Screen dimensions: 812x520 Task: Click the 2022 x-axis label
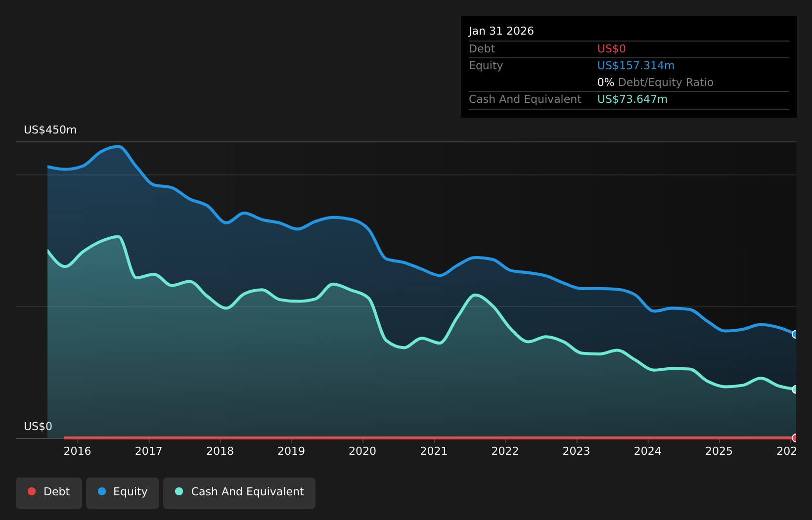tap(505, 451)
